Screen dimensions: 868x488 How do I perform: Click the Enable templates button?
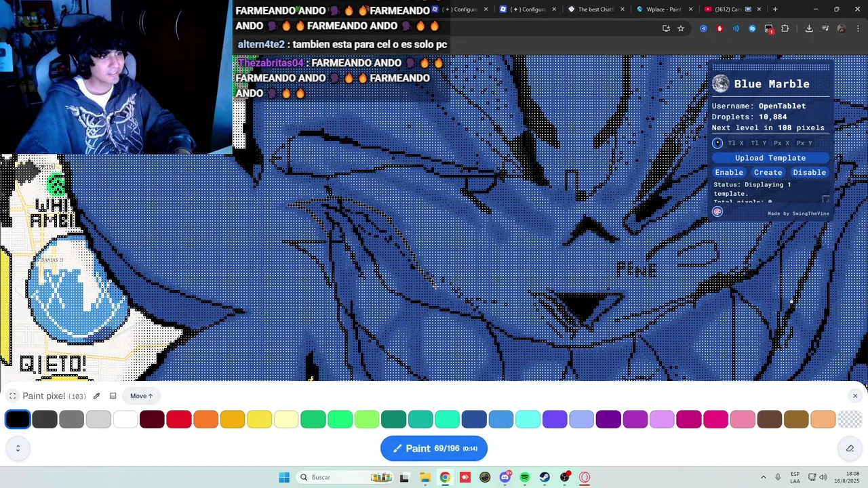[729, 172]
